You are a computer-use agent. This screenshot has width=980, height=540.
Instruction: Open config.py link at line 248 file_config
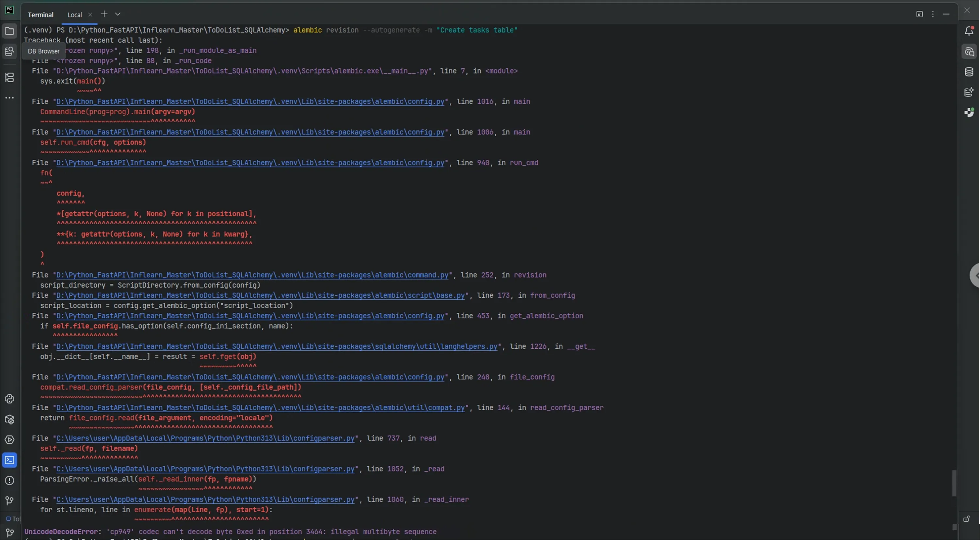coord(250,377)
